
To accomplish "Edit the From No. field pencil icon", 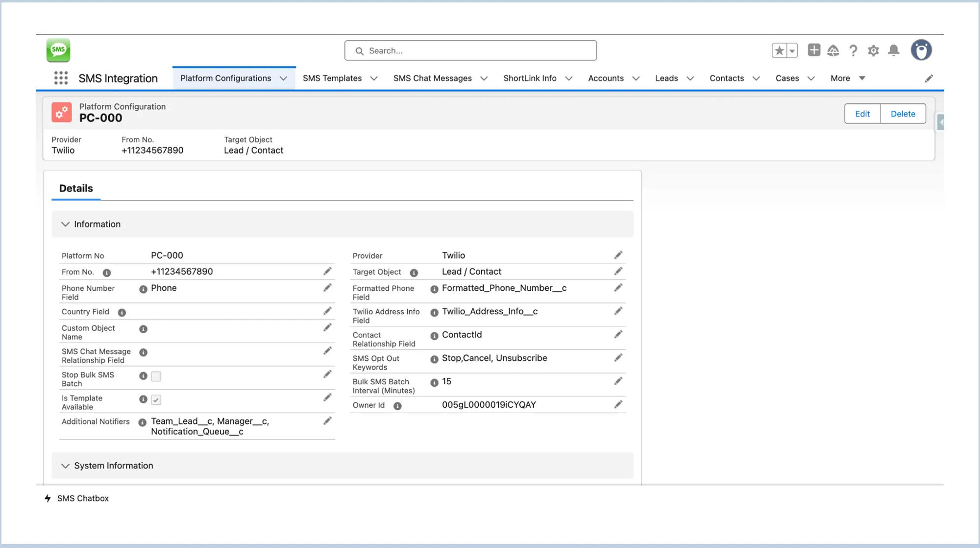I will 327,272.
